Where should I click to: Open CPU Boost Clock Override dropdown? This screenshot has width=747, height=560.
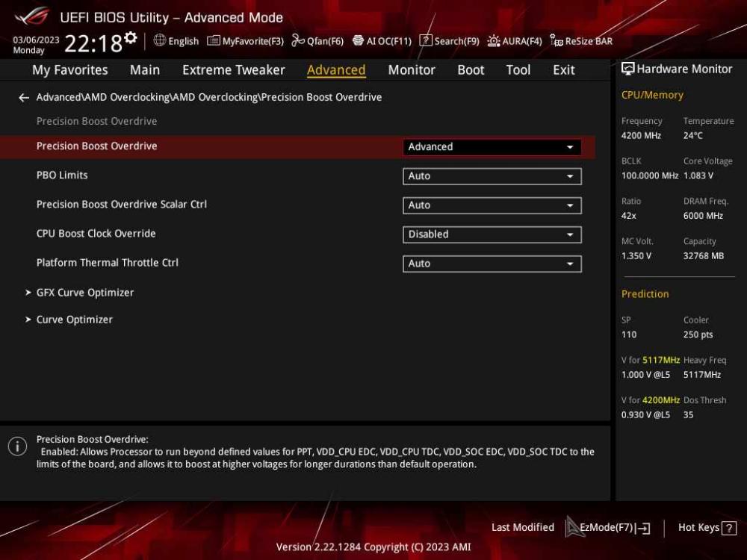click(x=492, y=234)
